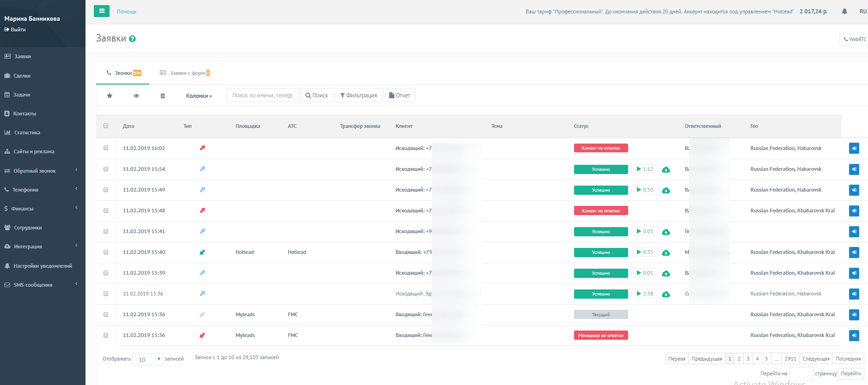
Task: Click the help question mark beside Заявки
Action: (132, 39)
